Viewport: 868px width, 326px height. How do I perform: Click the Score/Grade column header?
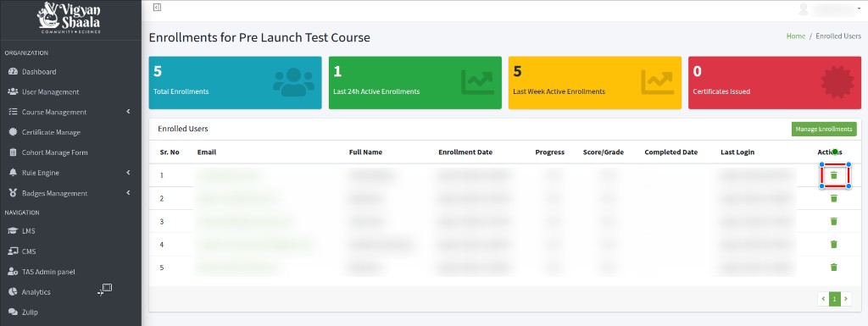[603, 152]
